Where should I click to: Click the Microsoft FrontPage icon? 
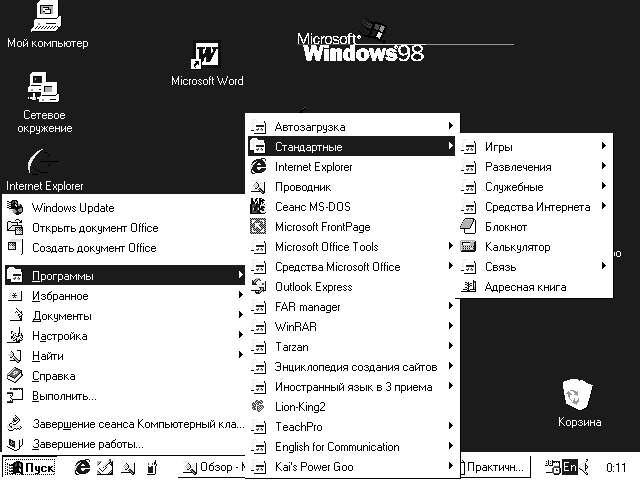tap(258, 227)
